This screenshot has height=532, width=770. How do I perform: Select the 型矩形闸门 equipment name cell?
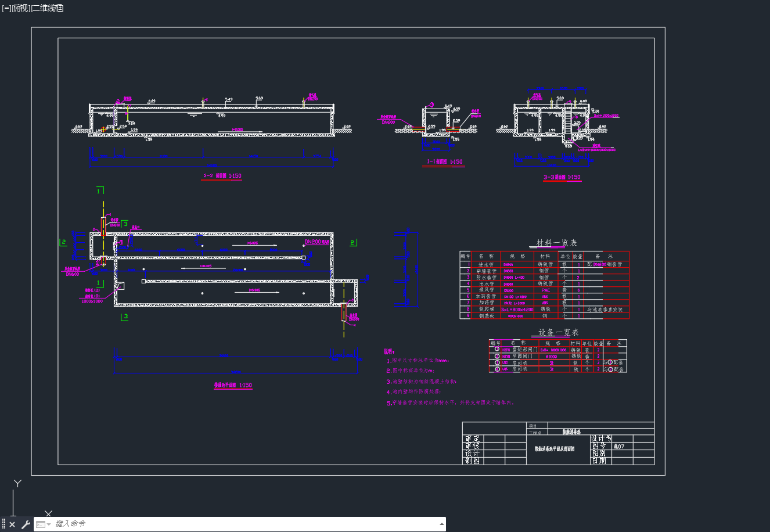(x=524, y=350)
